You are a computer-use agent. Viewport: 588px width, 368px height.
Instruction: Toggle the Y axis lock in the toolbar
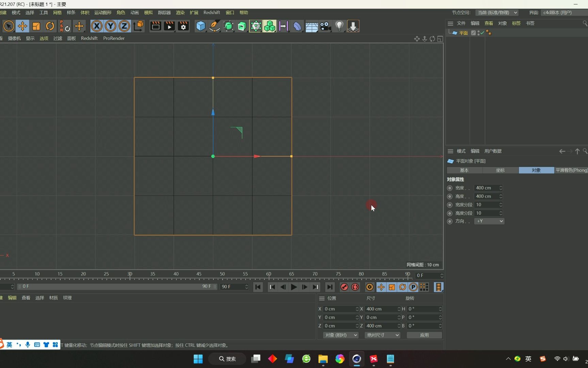(x=110, y=26)
